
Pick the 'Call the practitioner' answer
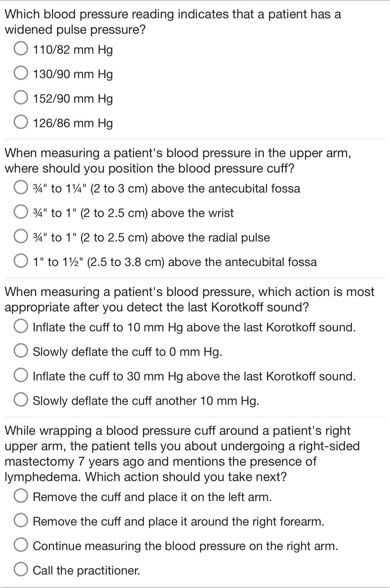click(21, 570)
